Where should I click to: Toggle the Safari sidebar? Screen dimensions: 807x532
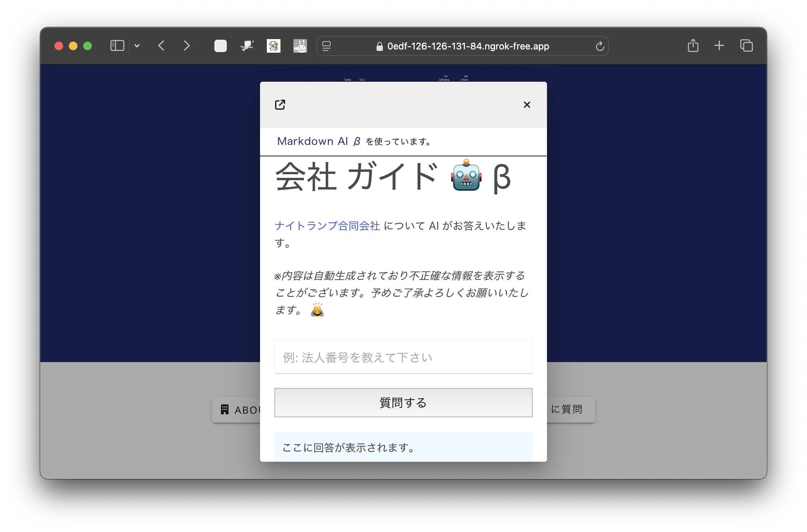coord(117,46)
